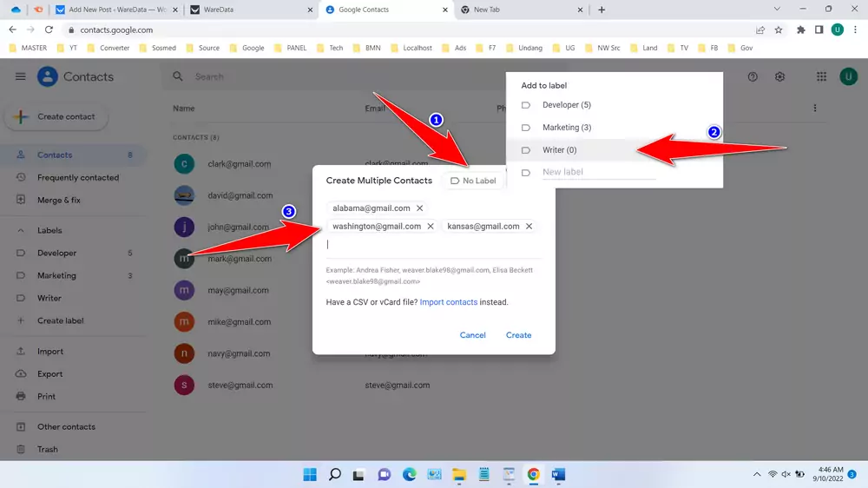Click the New label input field
The width and height of the screenshot is (868, 488).
click(x=598, y=172)
